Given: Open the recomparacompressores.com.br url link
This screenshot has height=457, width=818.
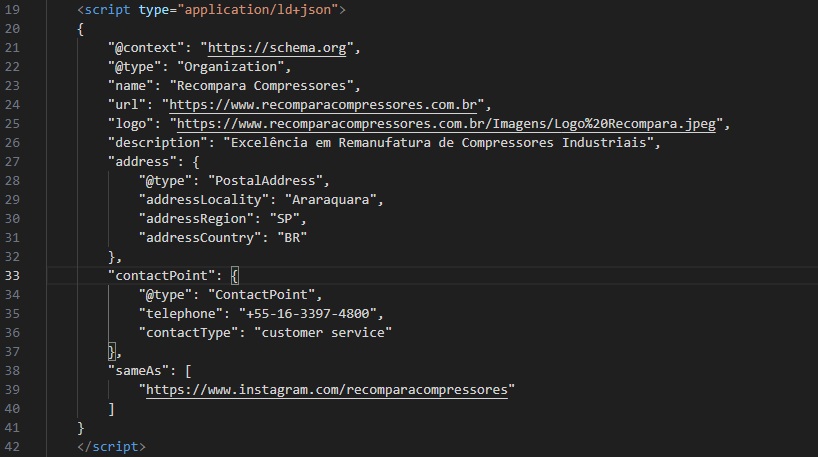Looking at the screenshot, I should tap(323, 104).
